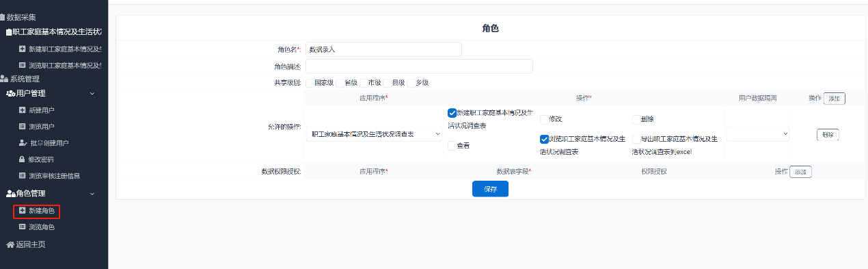This screenshot has height=269, width=868.
Task: Focus the 角色名 input field
Action: (x=383, y=49)
